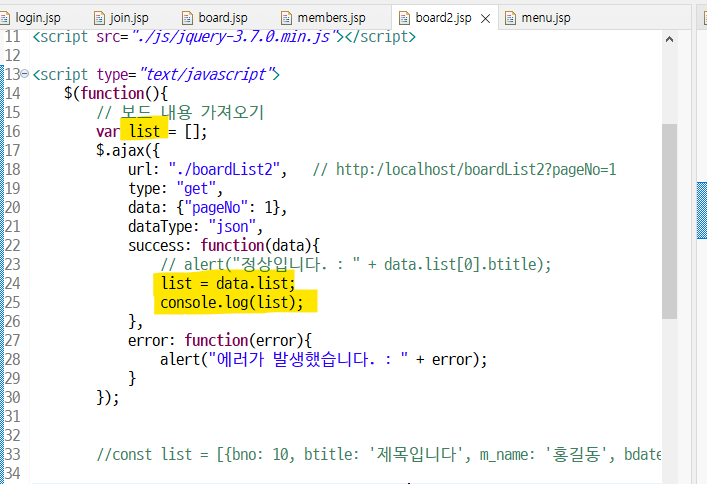This screenshot has width=707, height=484.
Task: Switch to the join.jsp tab
Action: [x=129, y=18]
